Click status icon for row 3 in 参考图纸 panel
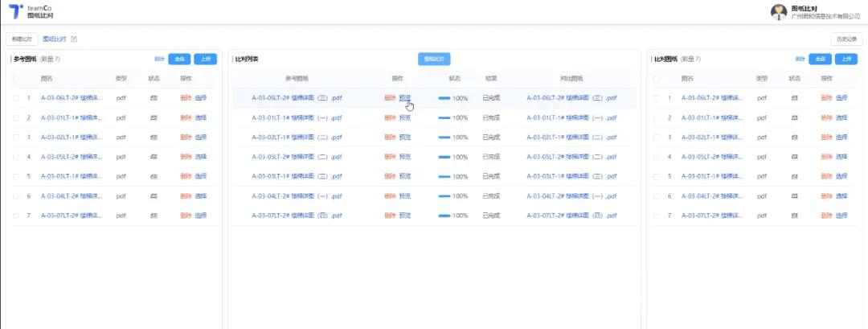Screen dimensions: 868x329 [x=154, y=137]
